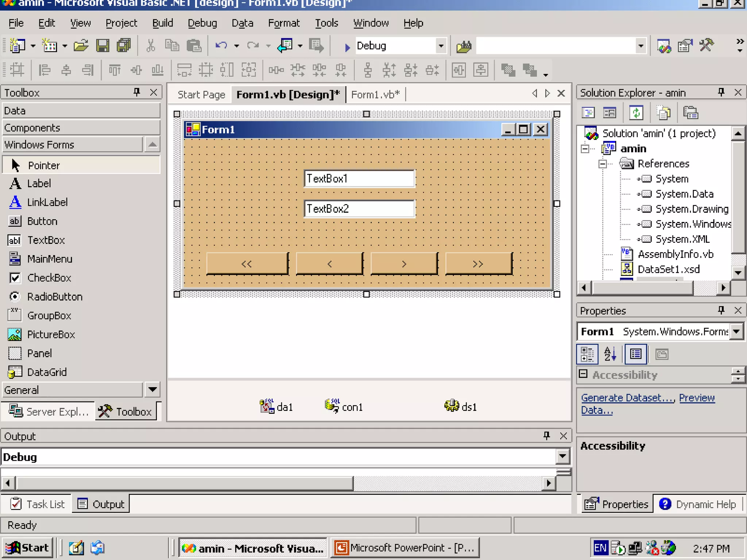Switch to the Form1.vb* code tab
The height and width of the screenshot is (560, 747).
(375, 95)
